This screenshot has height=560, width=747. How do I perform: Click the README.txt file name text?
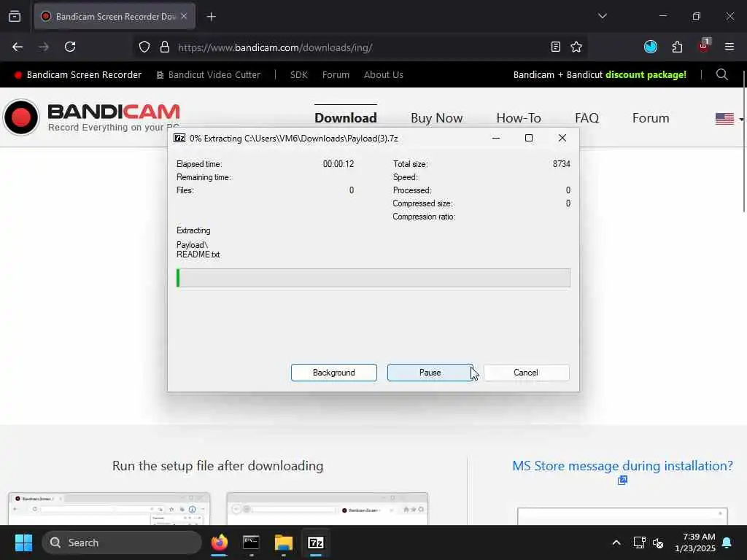(198, 254)
